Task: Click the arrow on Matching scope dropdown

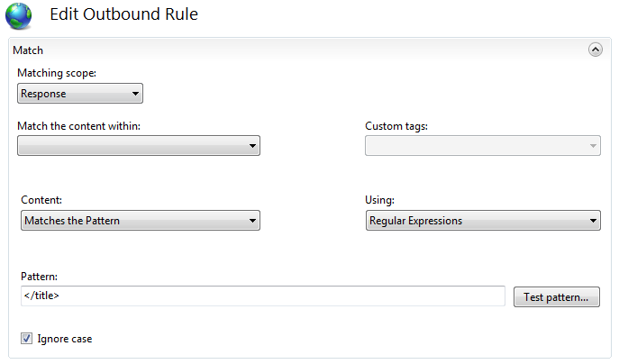Action: coord(134,93)
